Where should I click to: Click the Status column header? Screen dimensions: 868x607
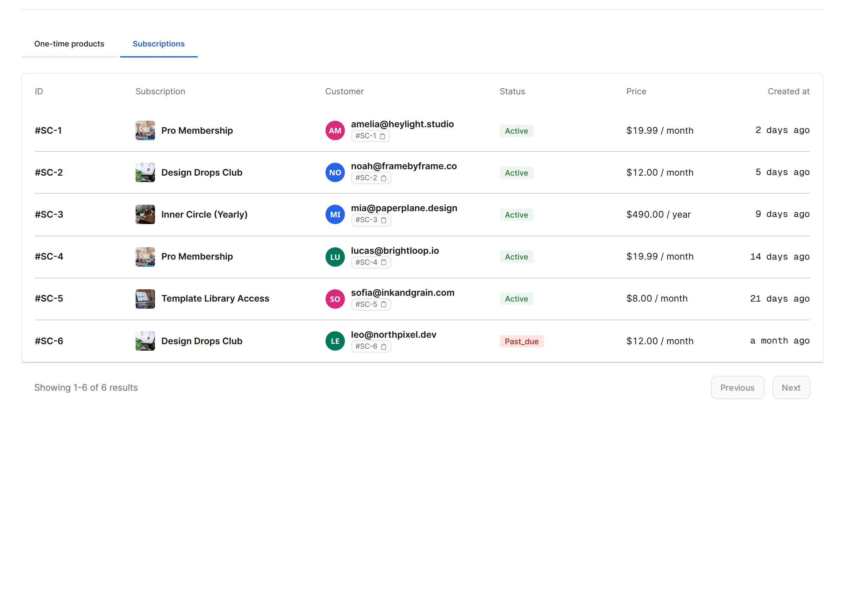point(512,91)
